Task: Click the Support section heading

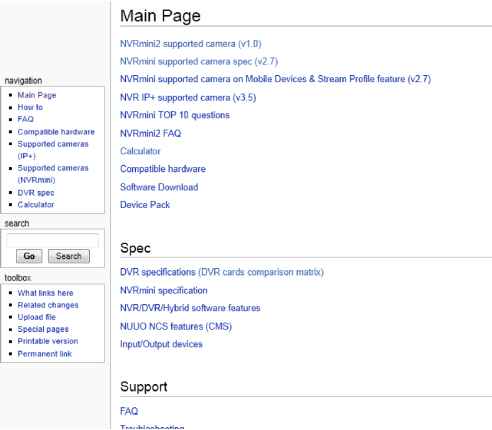Action: click(144, 387)
